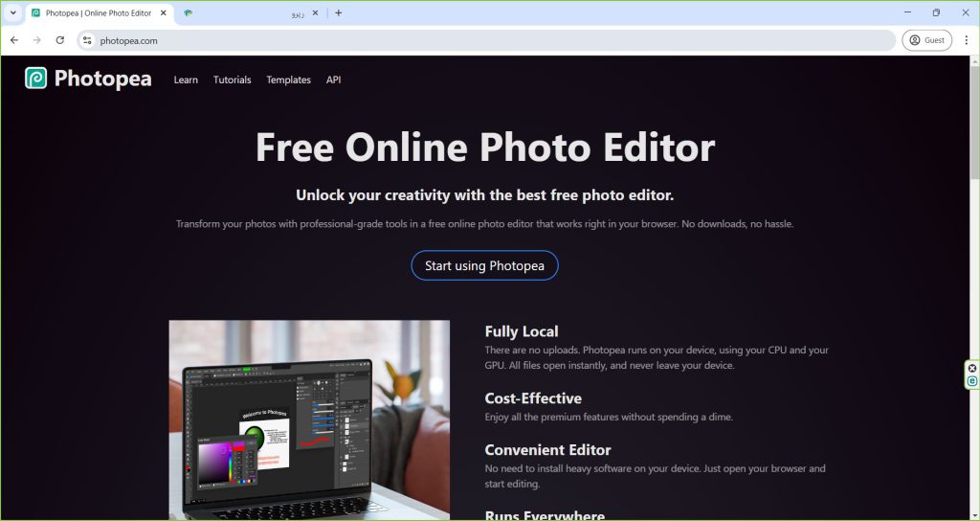
Task: Click the green icon on the right-edge widget
Action: tap(972, 381)
